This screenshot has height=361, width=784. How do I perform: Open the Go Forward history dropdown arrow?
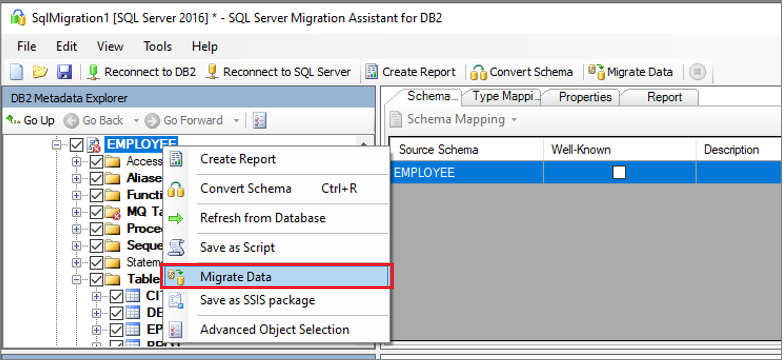pos(236,120)
